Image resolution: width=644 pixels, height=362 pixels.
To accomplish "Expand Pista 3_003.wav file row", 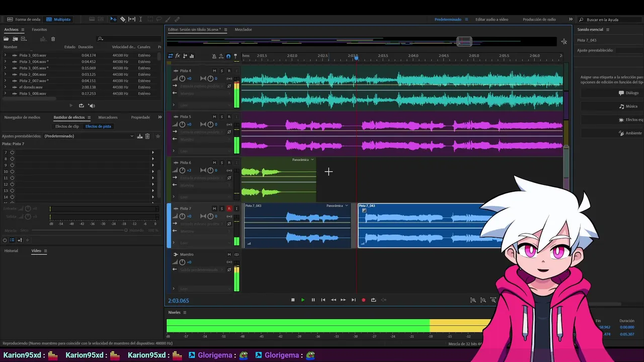I will [5, 55].
